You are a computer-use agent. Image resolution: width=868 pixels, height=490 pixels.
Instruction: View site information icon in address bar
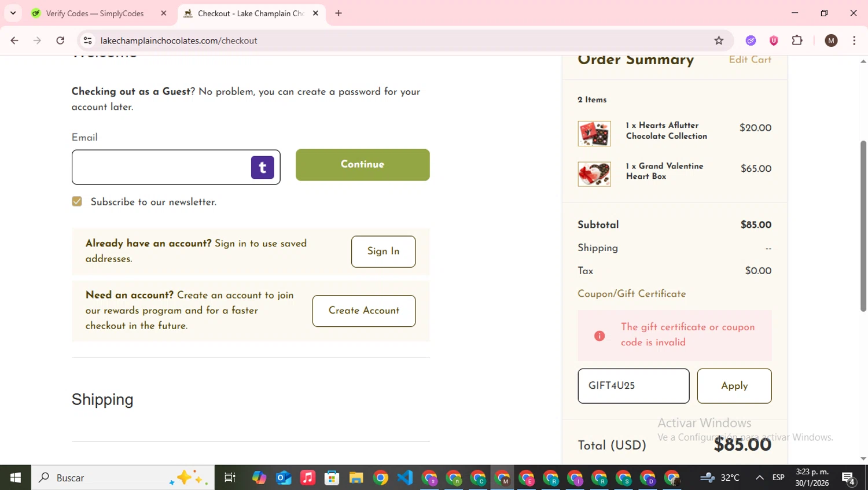[87, 40]
